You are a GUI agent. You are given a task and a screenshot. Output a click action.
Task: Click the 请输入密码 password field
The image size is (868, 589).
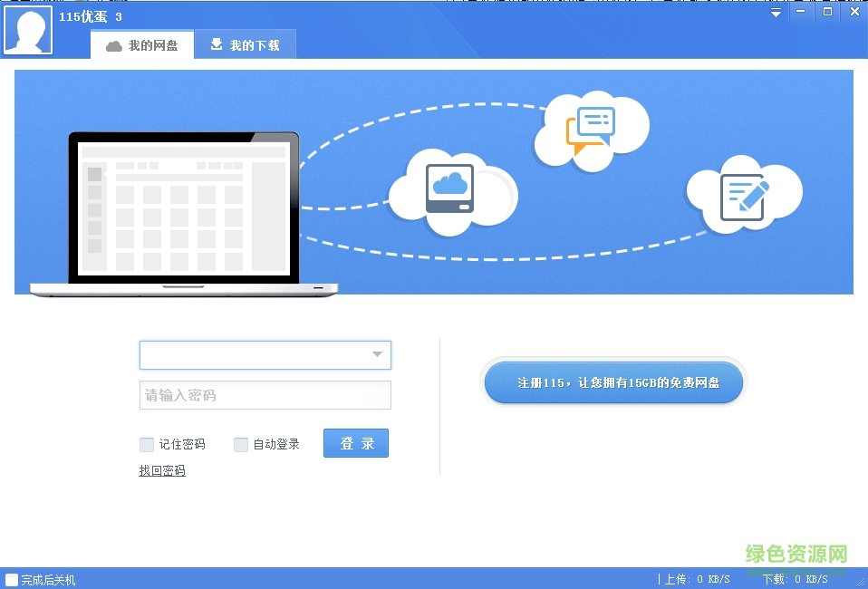click(x=263, y=395)
